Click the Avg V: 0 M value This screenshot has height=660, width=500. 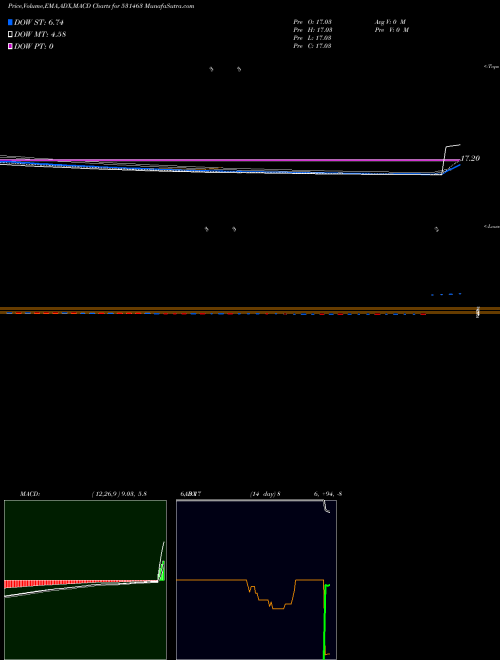pos(390,22)
